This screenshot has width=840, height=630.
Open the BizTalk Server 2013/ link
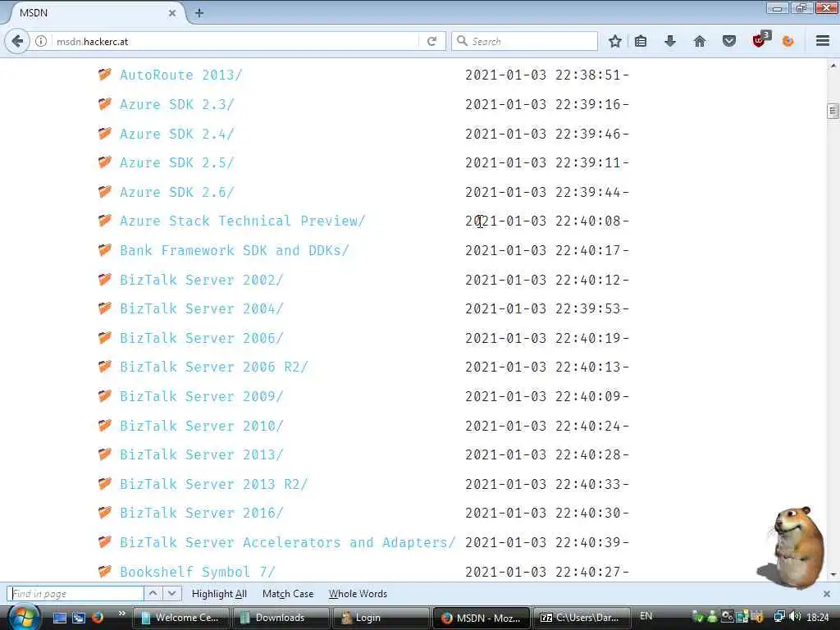coord(202,454)
